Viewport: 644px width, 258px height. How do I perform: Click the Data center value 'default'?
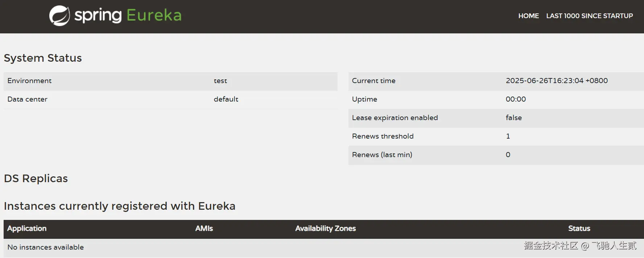pos(226,99)
